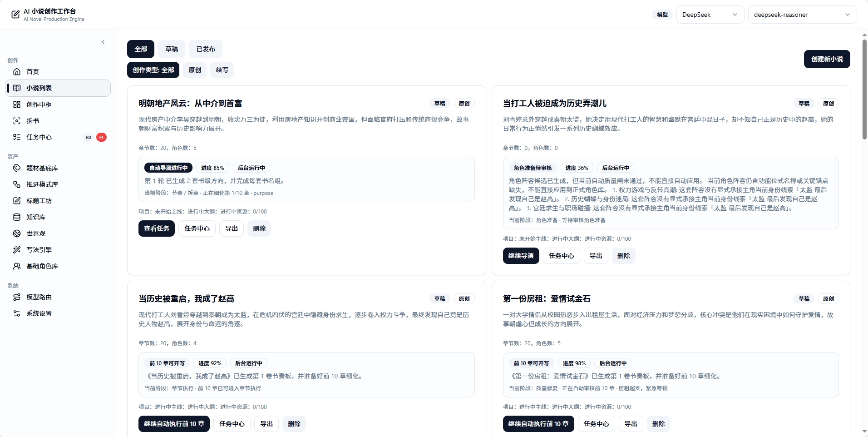This screenshot has height=437, width=868.
Task: Open the 题材基底库 asset library
Action: click(x=43, y=168)
